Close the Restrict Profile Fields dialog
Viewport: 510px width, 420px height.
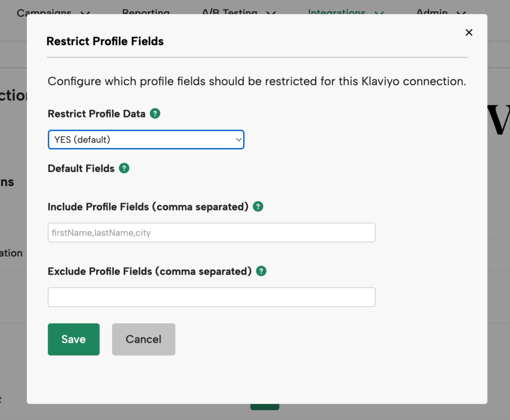tap(469, 32)
